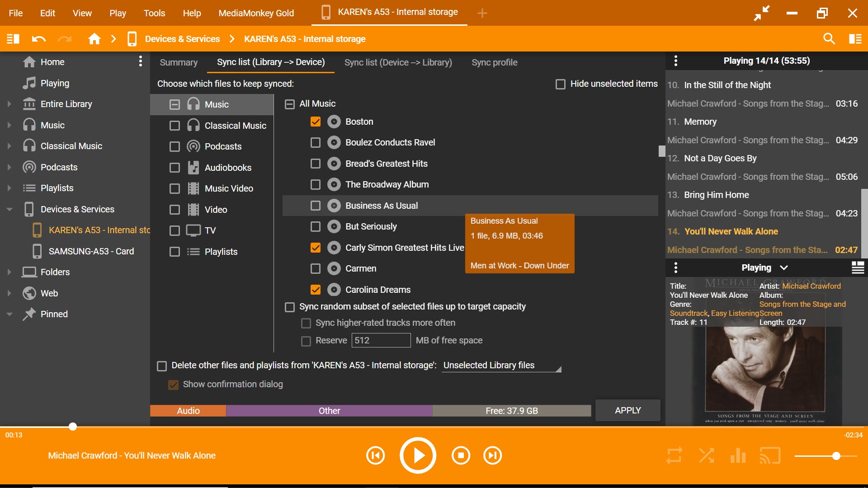
Task: Open the Playing list options menu dots
Action: [x=676, y=61]
